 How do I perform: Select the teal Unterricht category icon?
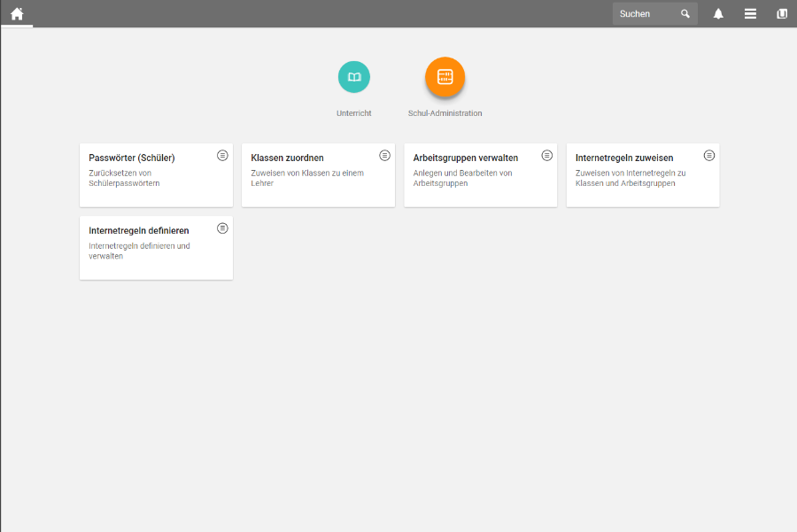354,77
